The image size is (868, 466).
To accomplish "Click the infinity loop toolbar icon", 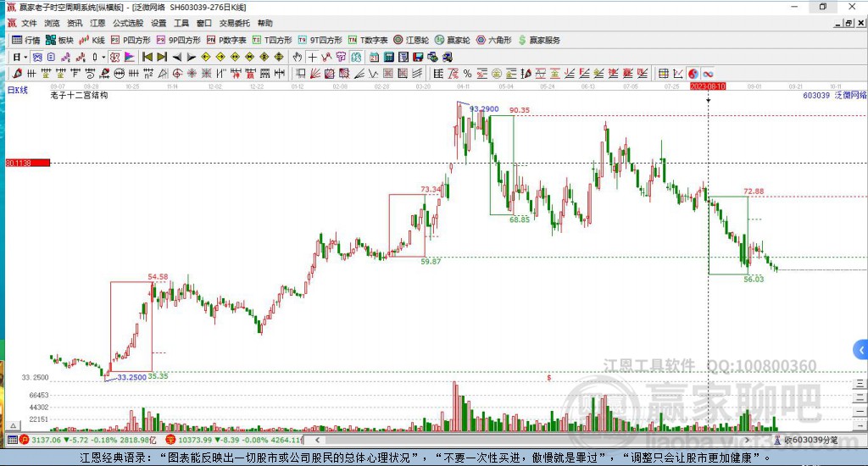I will click(708, 74).
